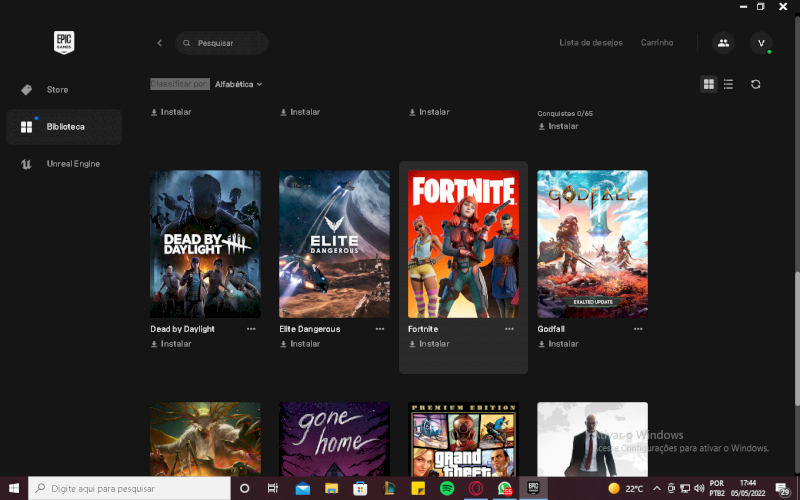Open the friends list icon
This screenshot has height=500, width=800.
pyautogui.click(x=723, y=43)
